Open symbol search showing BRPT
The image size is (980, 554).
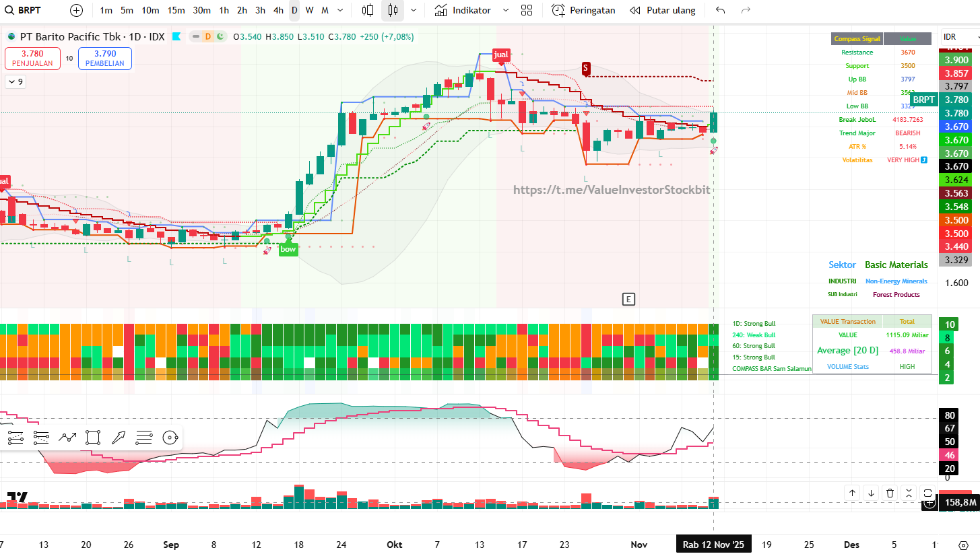tap(24, 10)
